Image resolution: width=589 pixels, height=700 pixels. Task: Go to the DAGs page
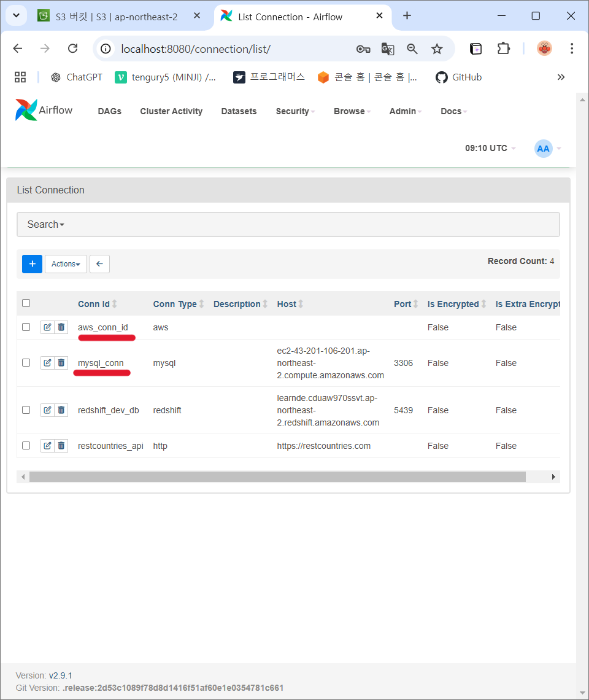coord(109,111)
